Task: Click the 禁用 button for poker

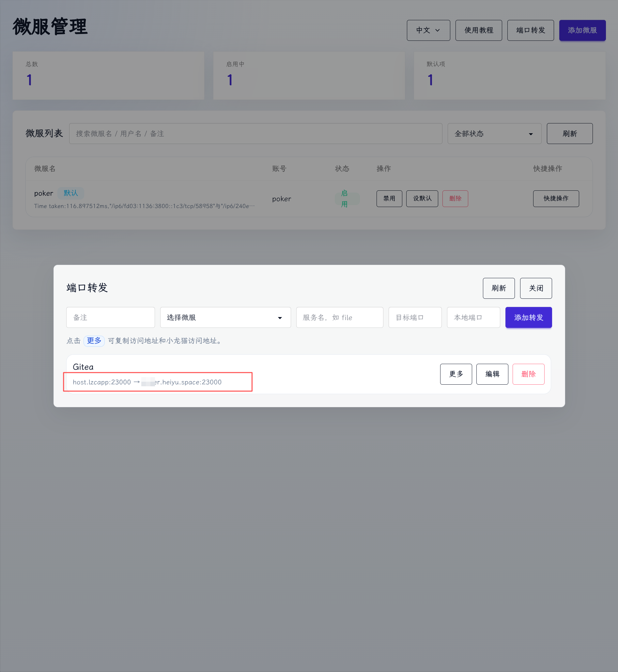Action: point(389,199)
